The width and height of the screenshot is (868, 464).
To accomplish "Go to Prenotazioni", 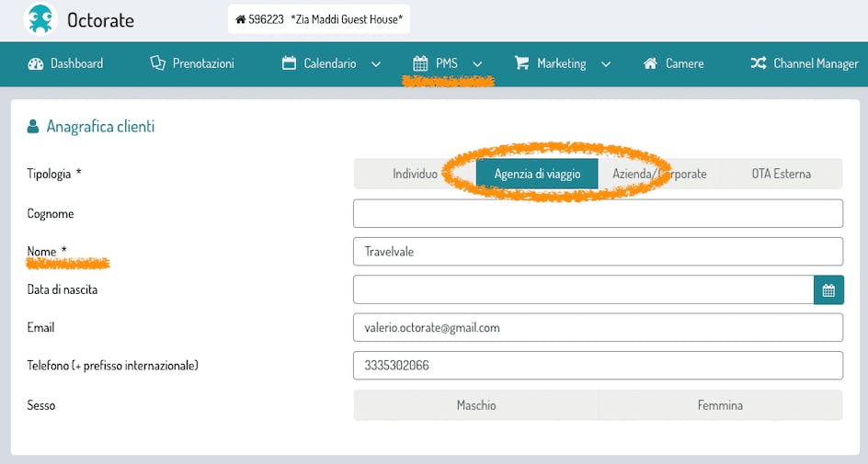I will point(203,63).
